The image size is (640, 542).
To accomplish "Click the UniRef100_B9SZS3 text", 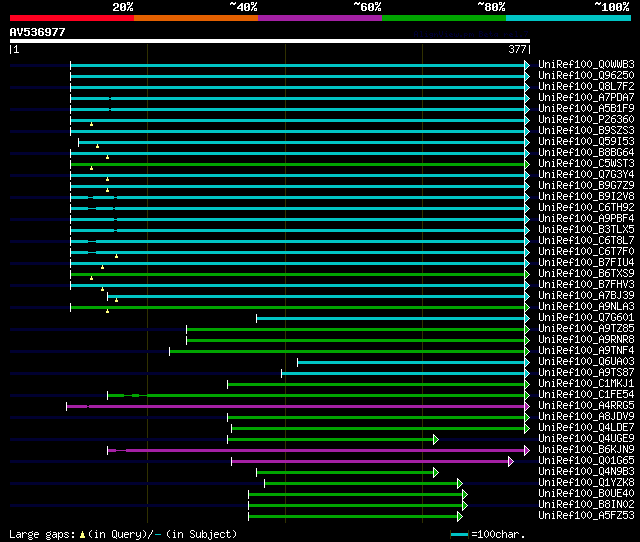I will click(586, 131).
